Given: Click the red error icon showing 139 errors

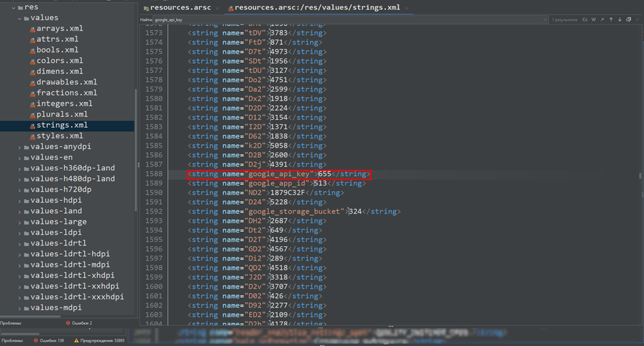Looking at the screenshot, I should 36,340.
